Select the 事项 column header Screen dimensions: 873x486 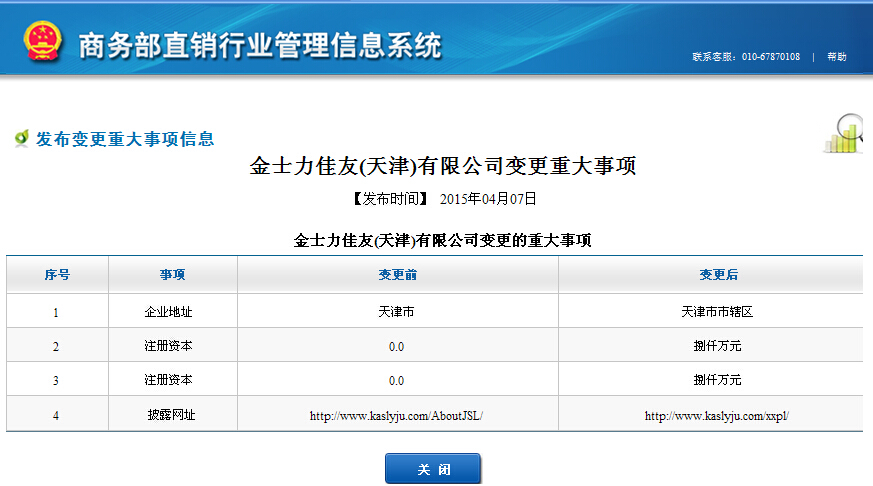(x=172, y=275)
